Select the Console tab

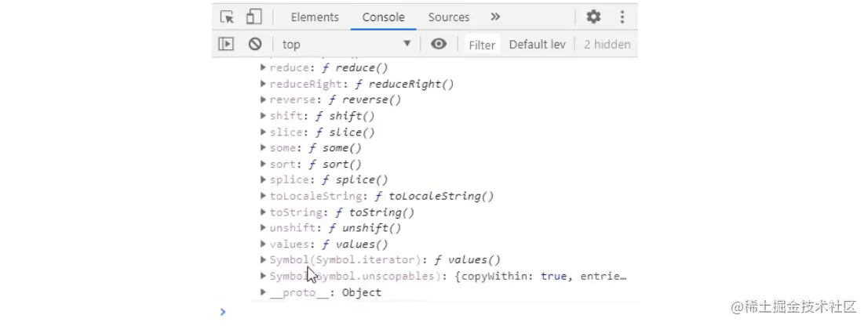click(x=384, y=17)
